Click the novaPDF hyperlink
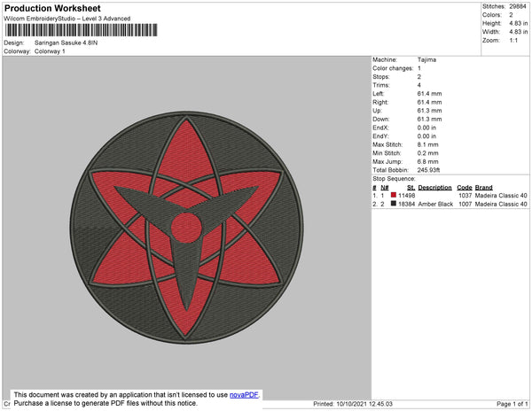 pyautogui.click(x=244, y=395)
